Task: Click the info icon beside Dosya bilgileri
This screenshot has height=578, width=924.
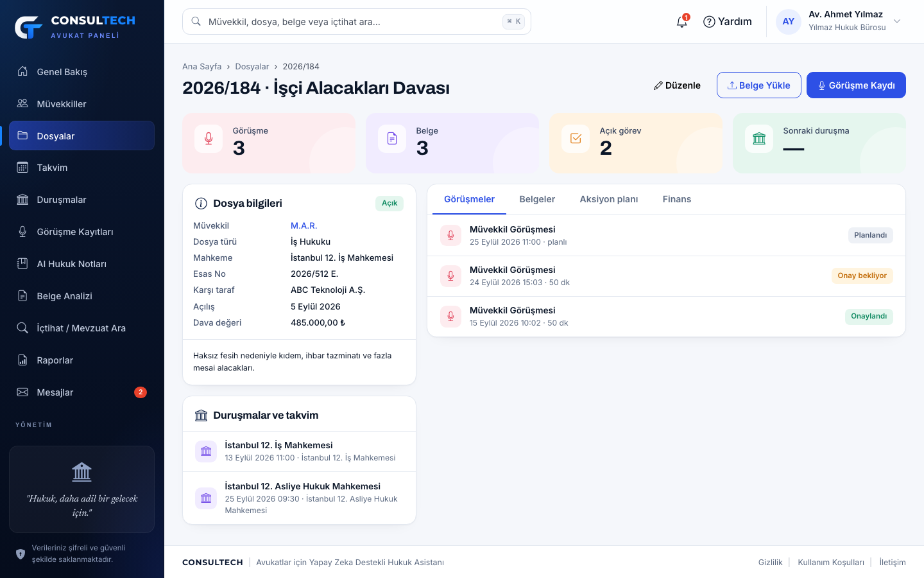Action: tap(201, 204)
